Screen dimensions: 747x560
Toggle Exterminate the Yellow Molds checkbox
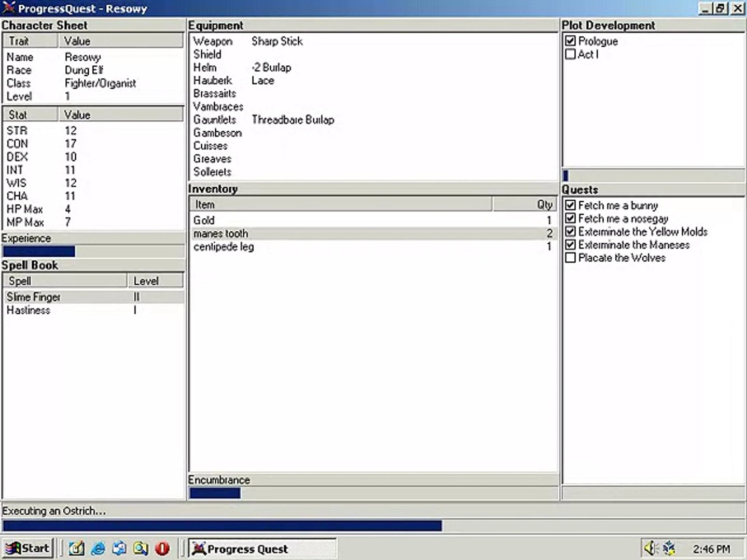click(570, 231)
